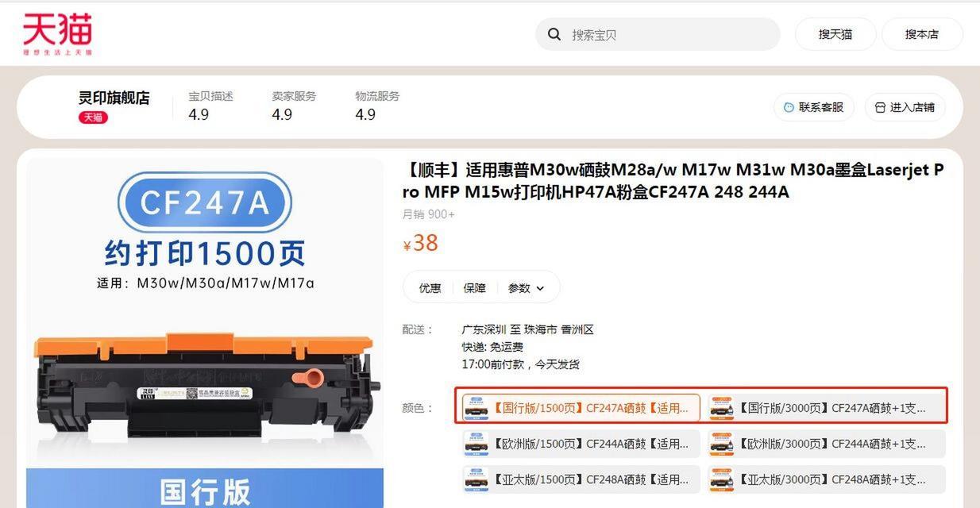Click the ¥38 price

421,243
